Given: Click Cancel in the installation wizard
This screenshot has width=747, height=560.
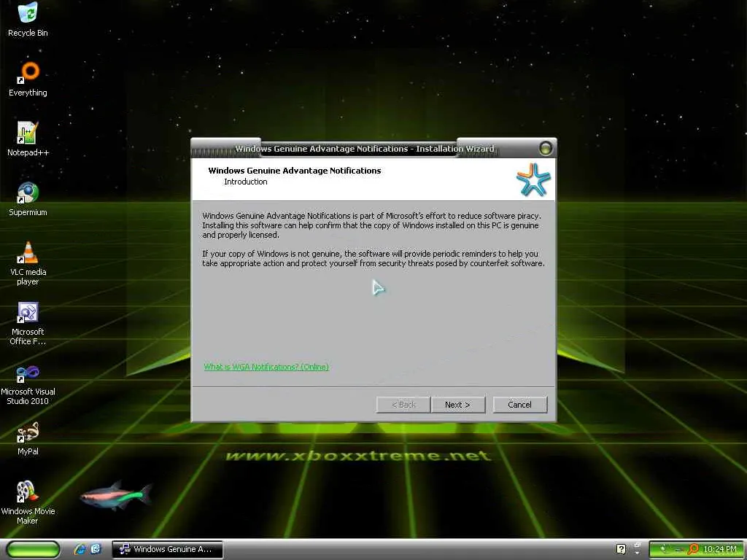Looking at the screenshot, I should 519,405.
